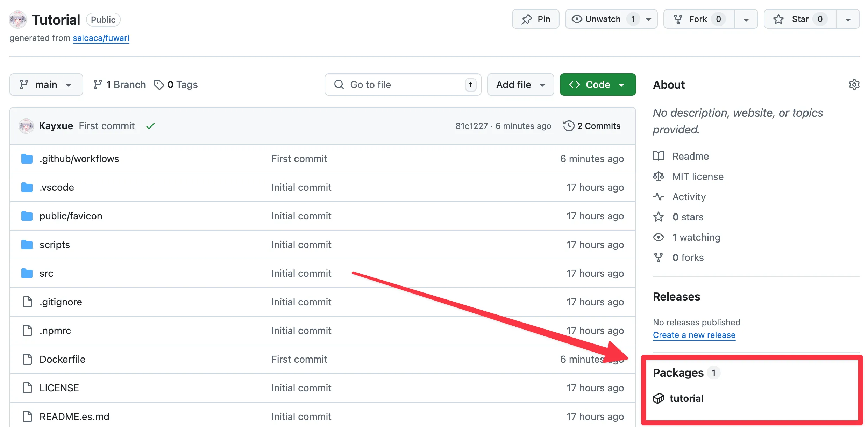Open the scripts folder
Screen dimensions: 868x427
click(x=55, y=245)
